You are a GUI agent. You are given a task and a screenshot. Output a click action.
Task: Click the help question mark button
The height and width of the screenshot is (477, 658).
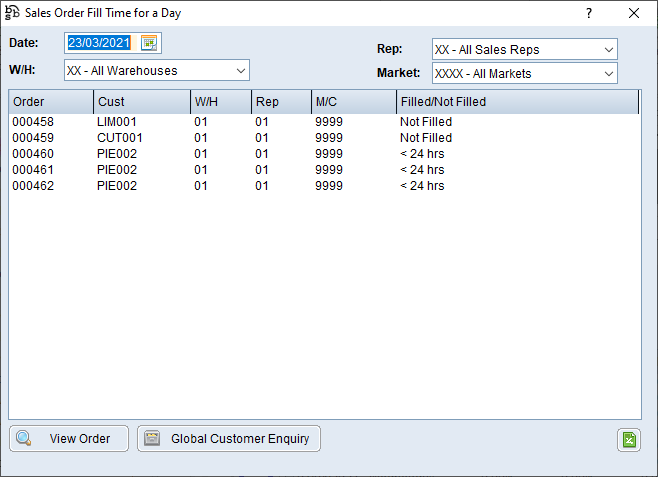click(589, 14)
